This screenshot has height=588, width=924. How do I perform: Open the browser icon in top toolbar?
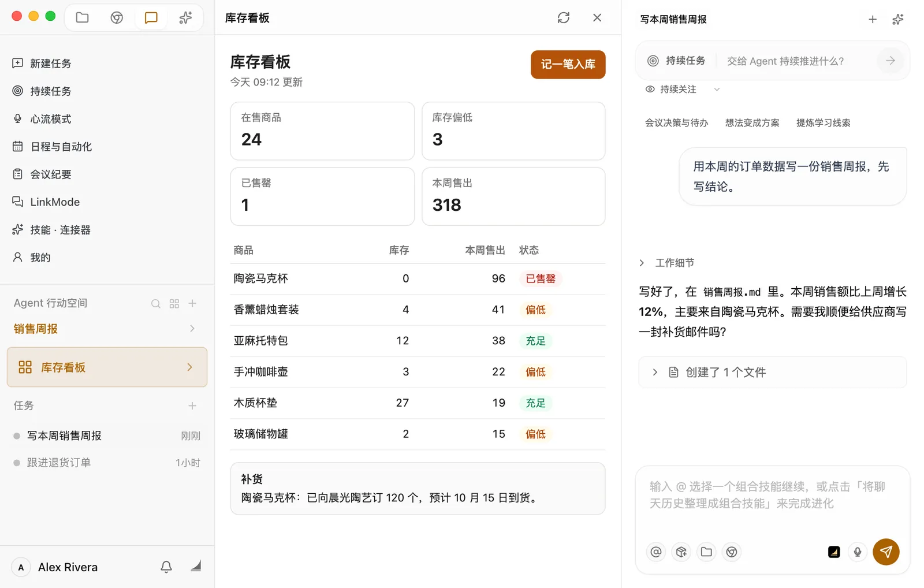[117, 17]
